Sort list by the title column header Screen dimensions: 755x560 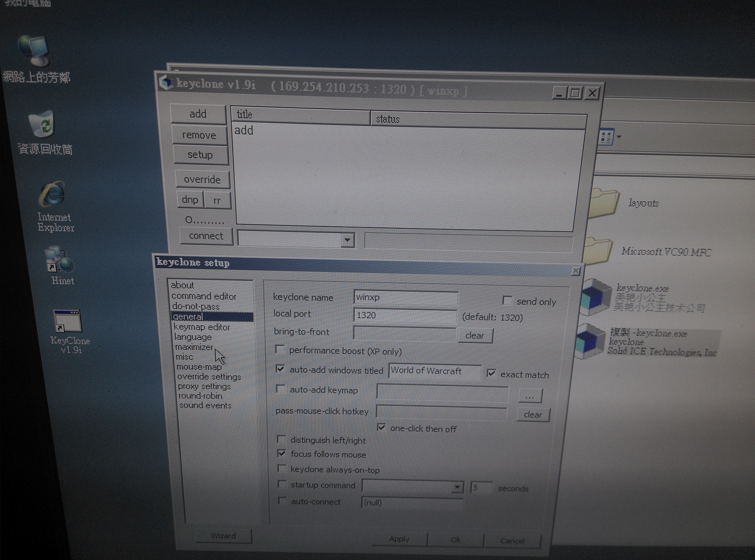click(x=301, y=115)
